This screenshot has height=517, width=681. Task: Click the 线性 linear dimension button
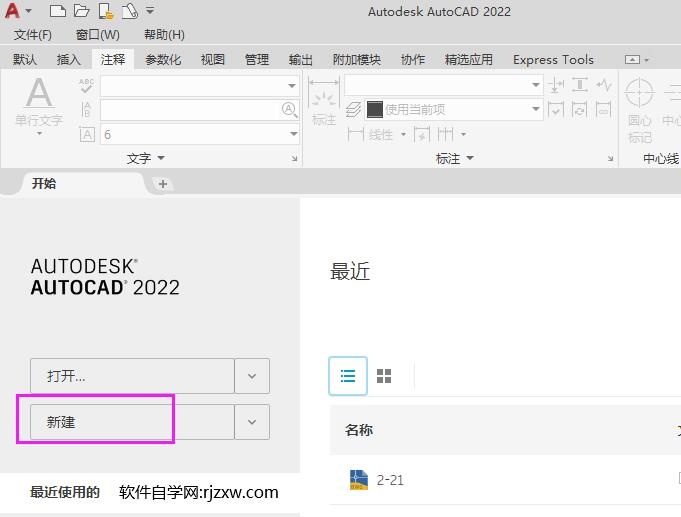click(x=371, y=134)
